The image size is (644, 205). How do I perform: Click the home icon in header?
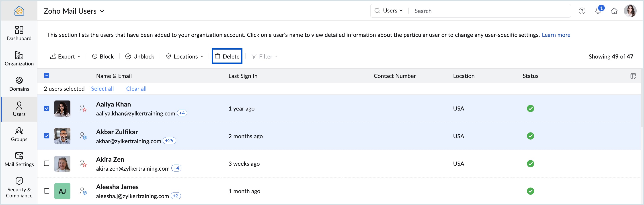(614, 11)
